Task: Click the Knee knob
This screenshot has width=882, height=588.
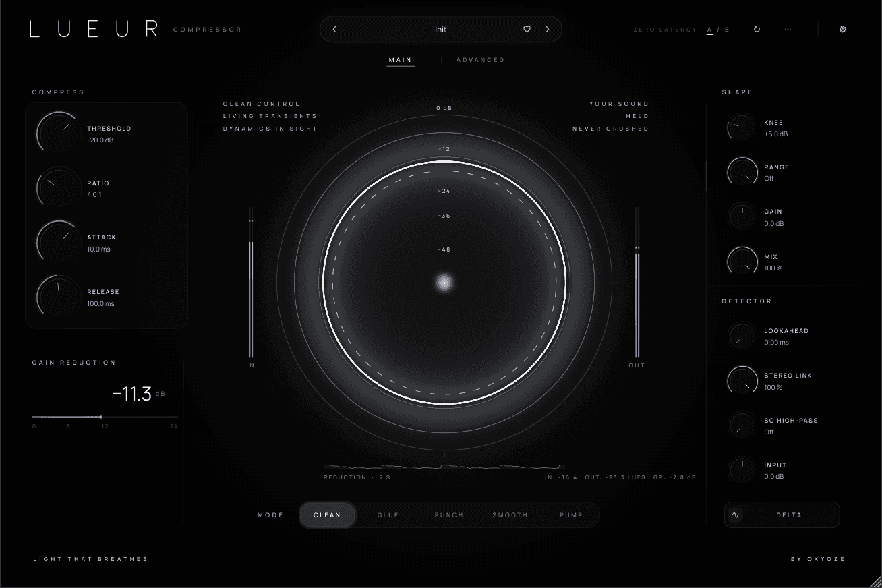Action: [x=742, y=128]
